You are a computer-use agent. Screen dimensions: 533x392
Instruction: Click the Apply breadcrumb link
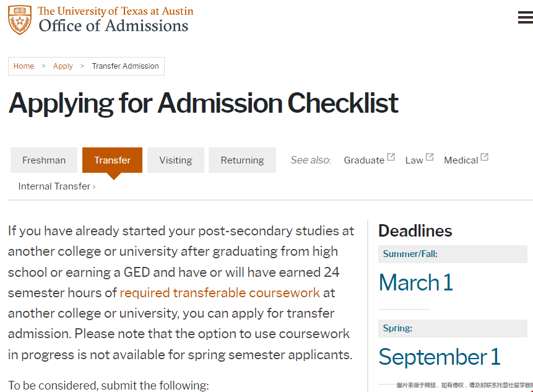(63, 66)
